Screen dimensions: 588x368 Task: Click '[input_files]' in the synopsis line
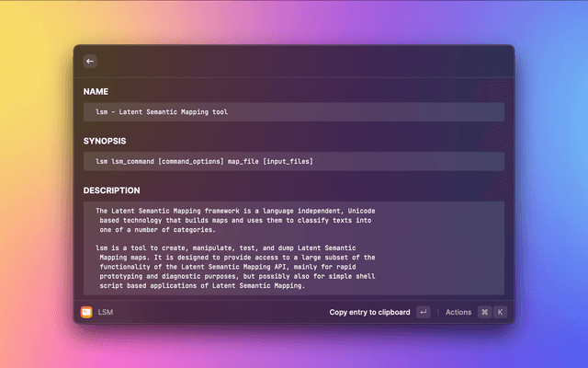click(288, 162)
